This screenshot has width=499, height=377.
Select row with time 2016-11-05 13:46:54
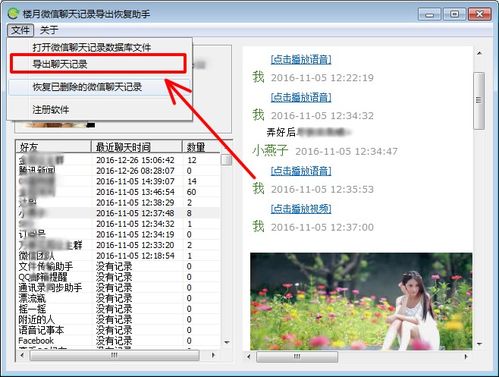point(118,192)
